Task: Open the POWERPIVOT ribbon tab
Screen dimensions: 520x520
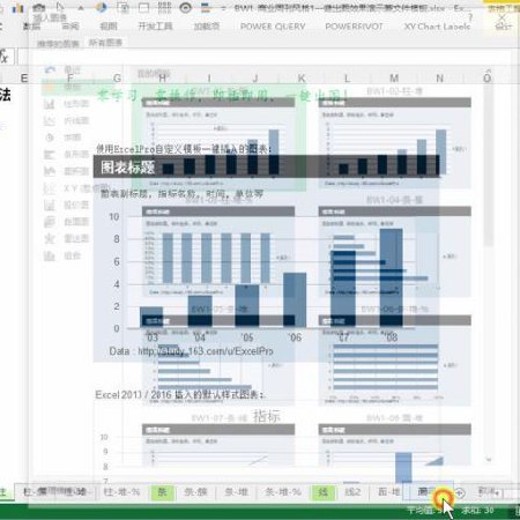Action: [x=354, y=26]
